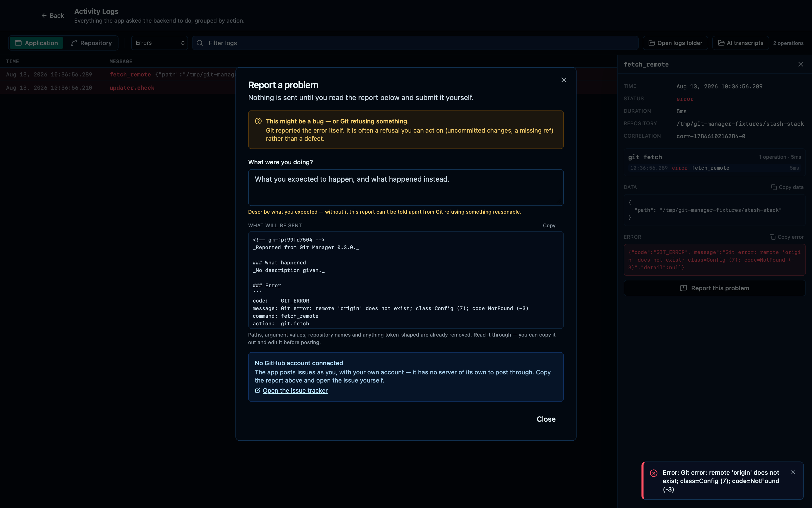Switch to the Repository tab
812x508 pixels.
tap(91, 43)
